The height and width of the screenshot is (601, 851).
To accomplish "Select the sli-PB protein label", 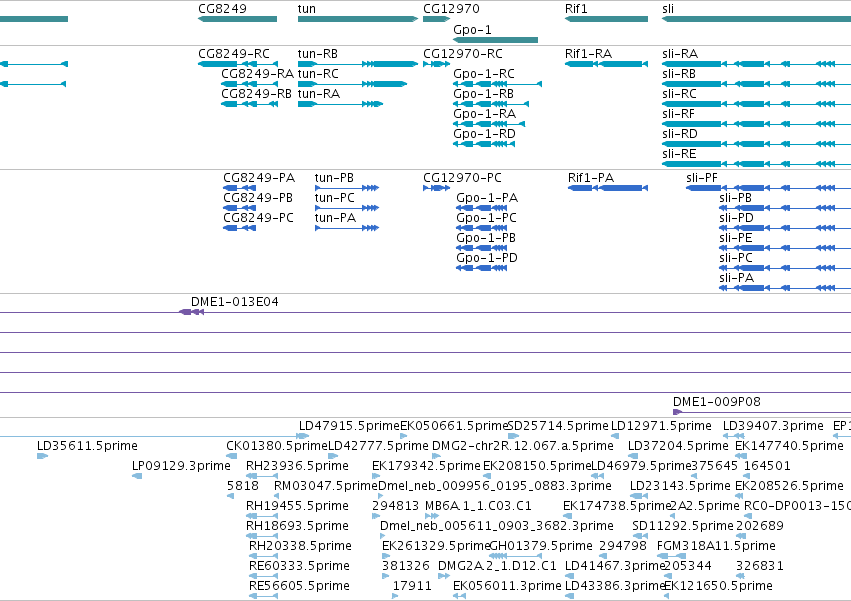I will click(x=735, y=198).
